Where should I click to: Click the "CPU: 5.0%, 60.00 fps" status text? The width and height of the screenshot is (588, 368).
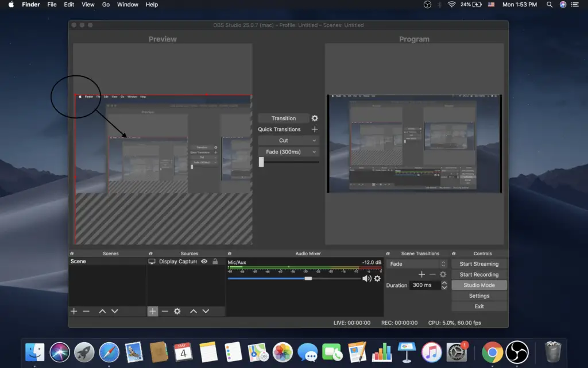coord(455,323)
